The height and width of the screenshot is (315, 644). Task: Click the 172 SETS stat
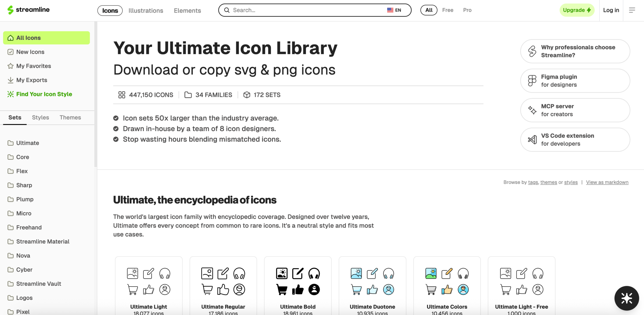coord(262,95)
